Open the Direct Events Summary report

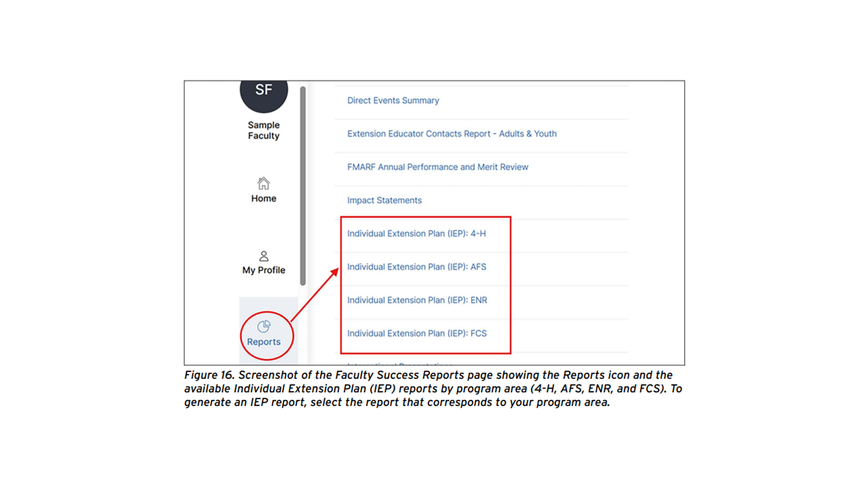point(393,100)
